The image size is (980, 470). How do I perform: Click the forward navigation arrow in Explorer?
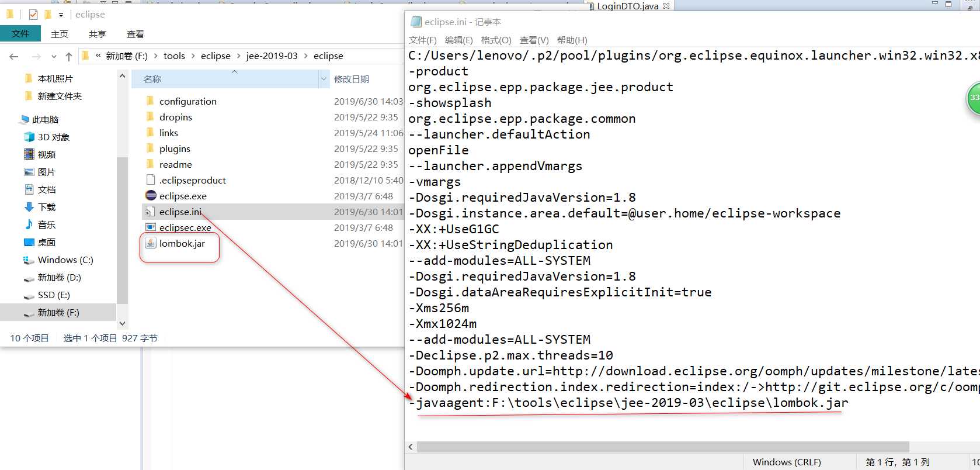(x=36, y=56)
